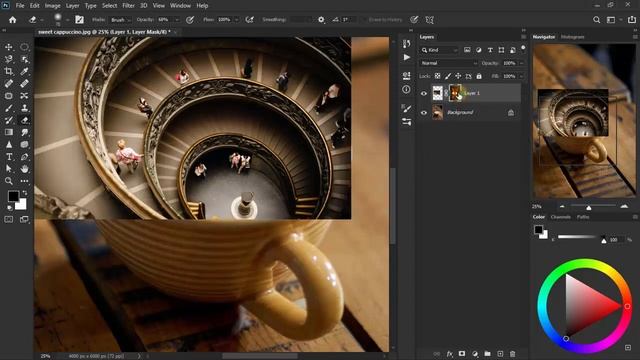Open the File menu
The width and height of the screenshot is (640, 360).
pyautogui.click(x=20, y=6)
